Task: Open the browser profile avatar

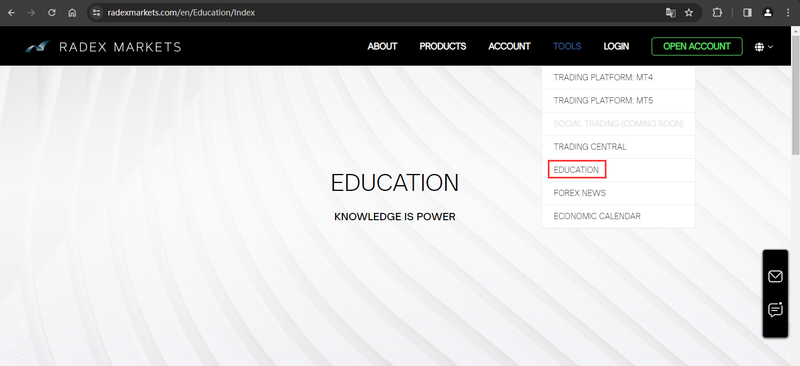Action: (767, 13)
